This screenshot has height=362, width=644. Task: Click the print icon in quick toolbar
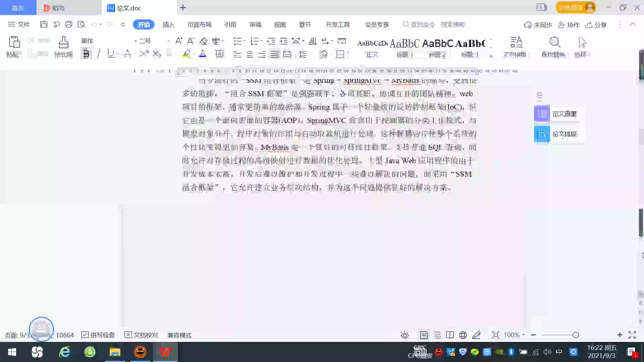(69, 24)
